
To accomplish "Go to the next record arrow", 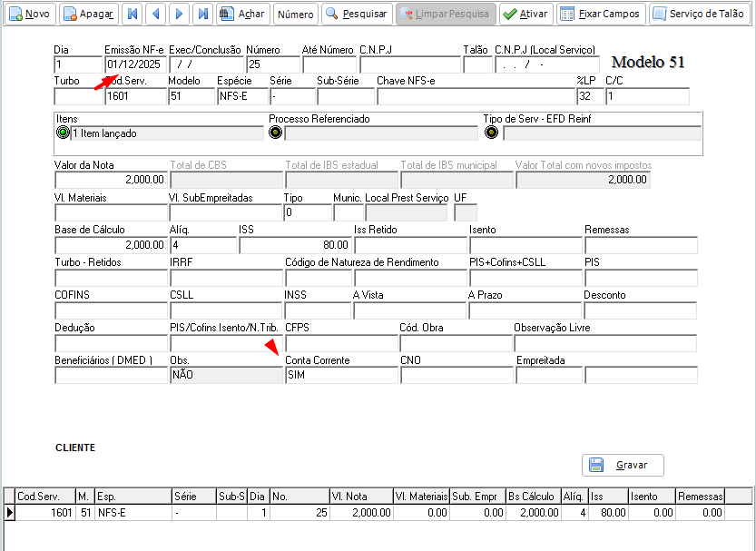I will (180, 14).
